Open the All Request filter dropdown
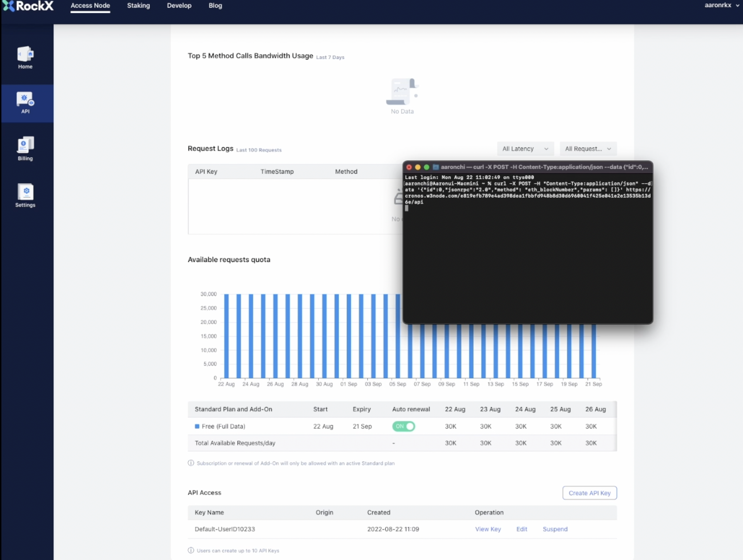This screenshot has width=743, height=560. (x=588, y=148)
